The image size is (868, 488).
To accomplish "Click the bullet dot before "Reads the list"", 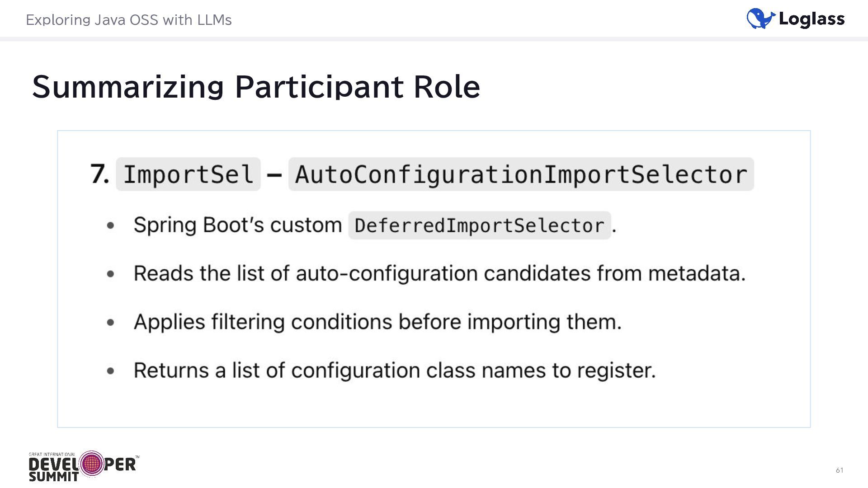I will 111,274.
